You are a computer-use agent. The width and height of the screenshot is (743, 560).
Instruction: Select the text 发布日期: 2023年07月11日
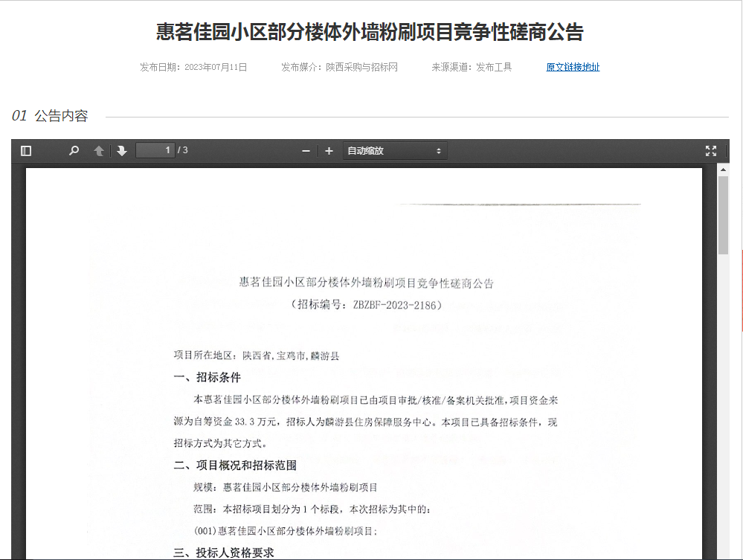coord(193,67)
